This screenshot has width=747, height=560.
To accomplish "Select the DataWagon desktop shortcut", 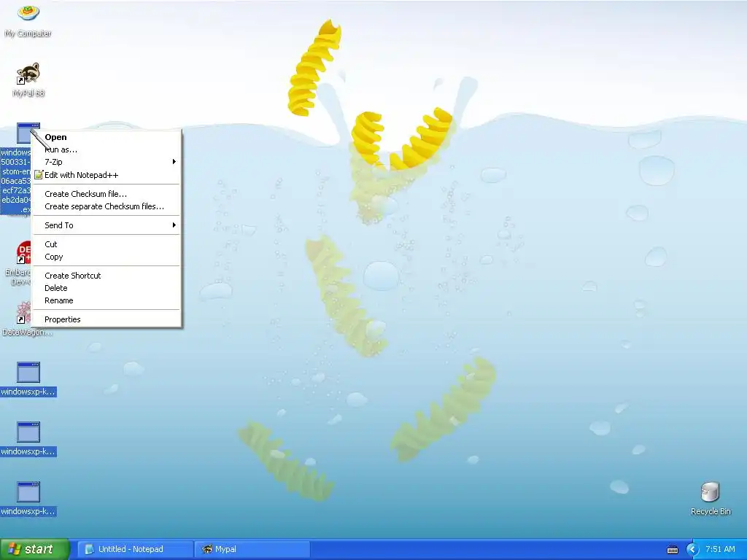I will pyautogui.click(x=27, y=318).
